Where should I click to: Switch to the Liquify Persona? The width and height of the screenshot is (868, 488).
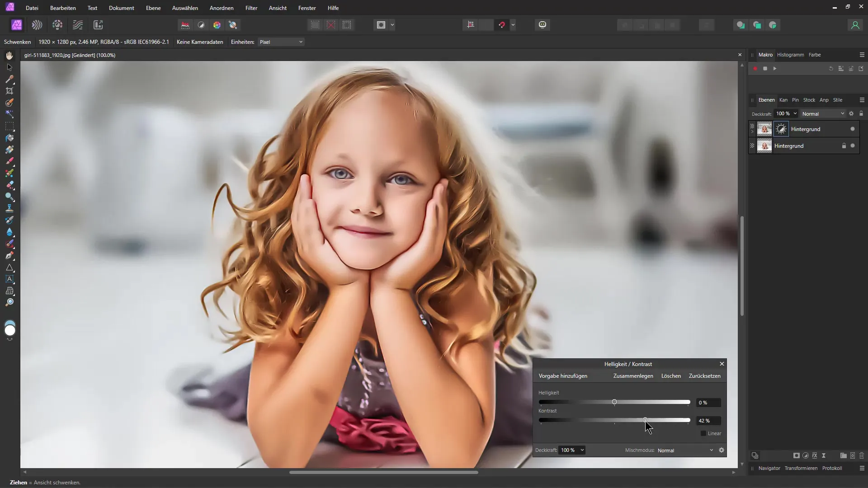(x=37, y=25)
